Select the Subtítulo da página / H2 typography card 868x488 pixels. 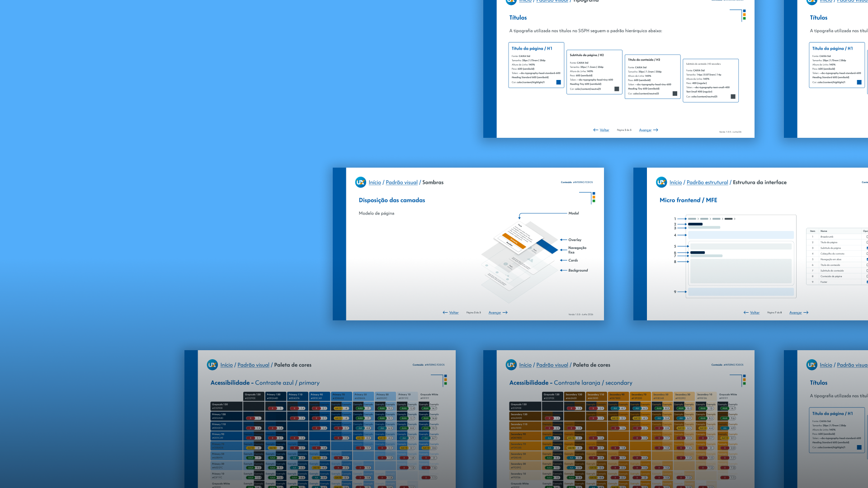pos(594,72)
